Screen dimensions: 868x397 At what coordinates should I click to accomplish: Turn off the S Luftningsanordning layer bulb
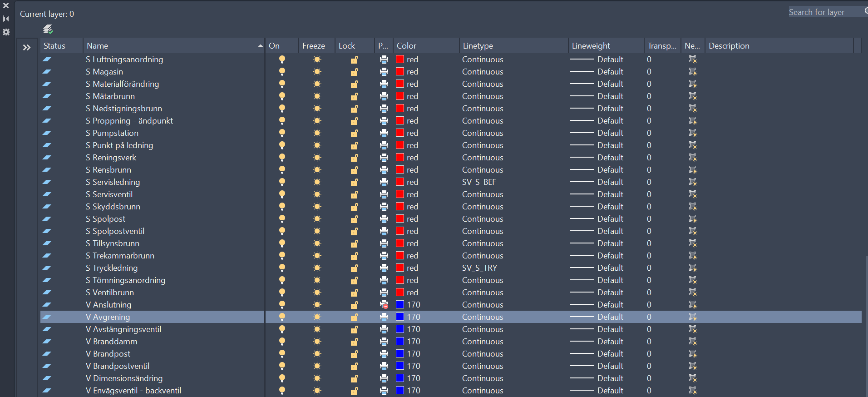click(282, 60)
